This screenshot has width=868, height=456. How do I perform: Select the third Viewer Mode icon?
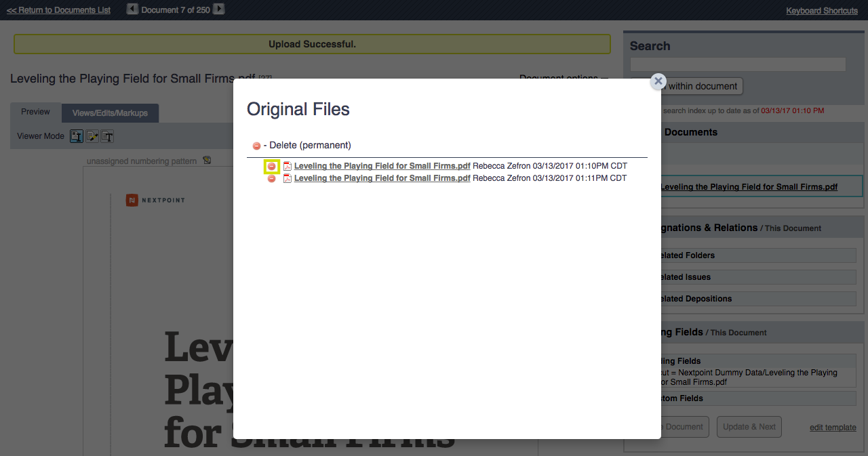[107, 136]
